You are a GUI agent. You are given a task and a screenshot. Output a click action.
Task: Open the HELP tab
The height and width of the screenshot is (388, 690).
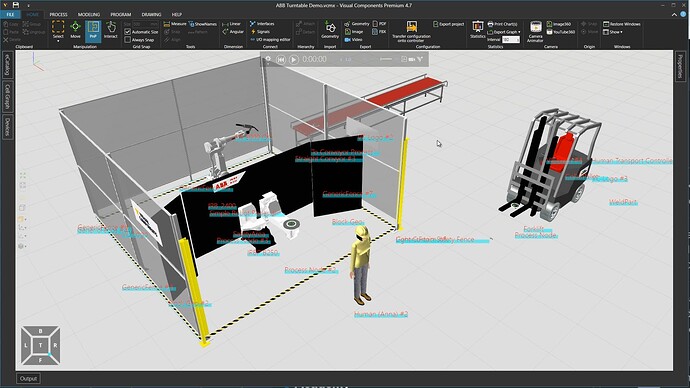[x=177, y=15]
